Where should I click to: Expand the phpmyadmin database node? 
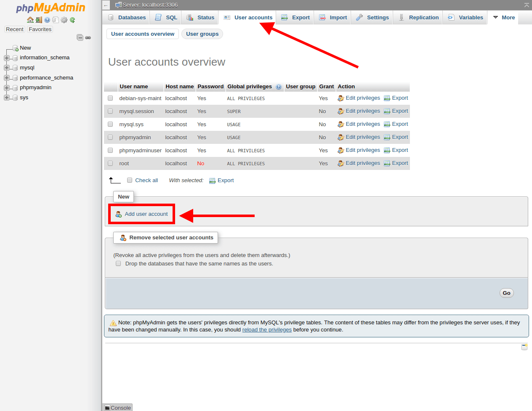(7, 88)
